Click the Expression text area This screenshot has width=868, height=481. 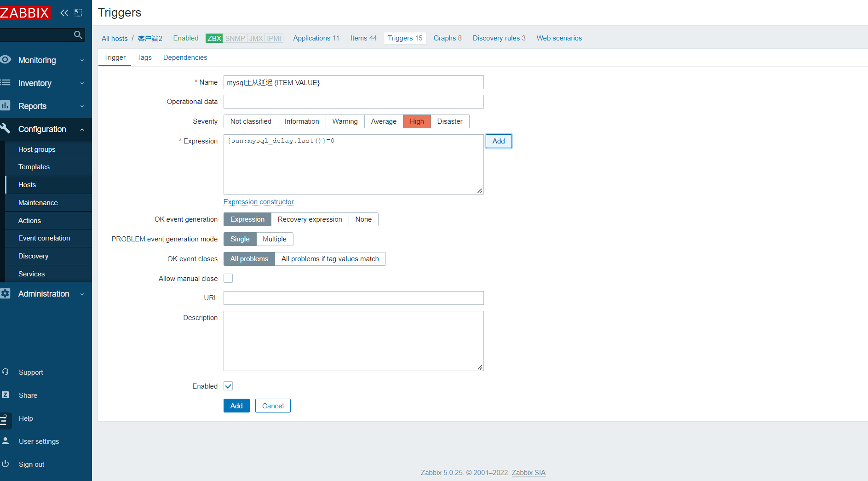tap(354, 164)
